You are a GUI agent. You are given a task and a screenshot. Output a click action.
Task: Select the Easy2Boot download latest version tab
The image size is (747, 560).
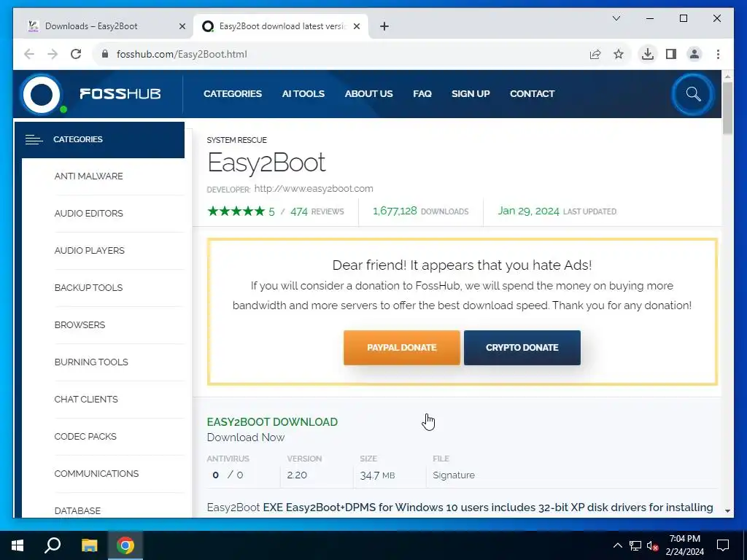[x=280, y=26]
